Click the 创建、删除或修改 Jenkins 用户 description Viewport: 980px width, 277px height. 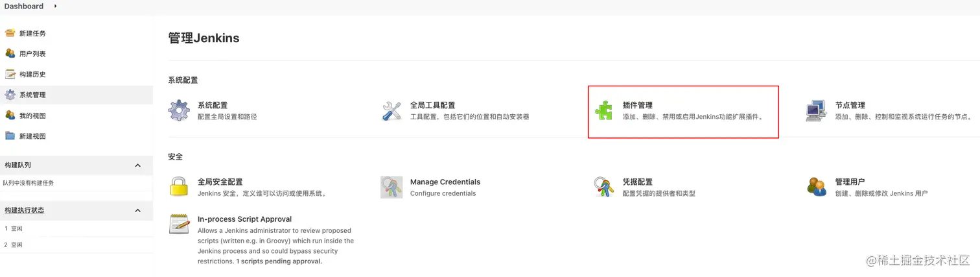(x=881, y=193)
